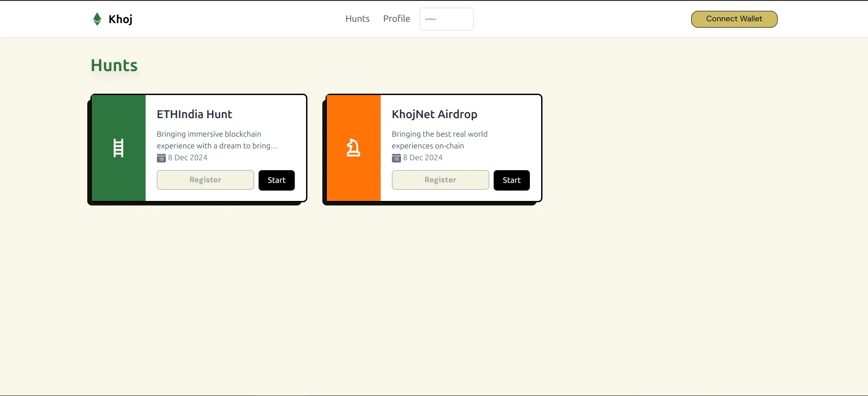
Task: Click the Khoj brand name text
Action: [120, 19]
